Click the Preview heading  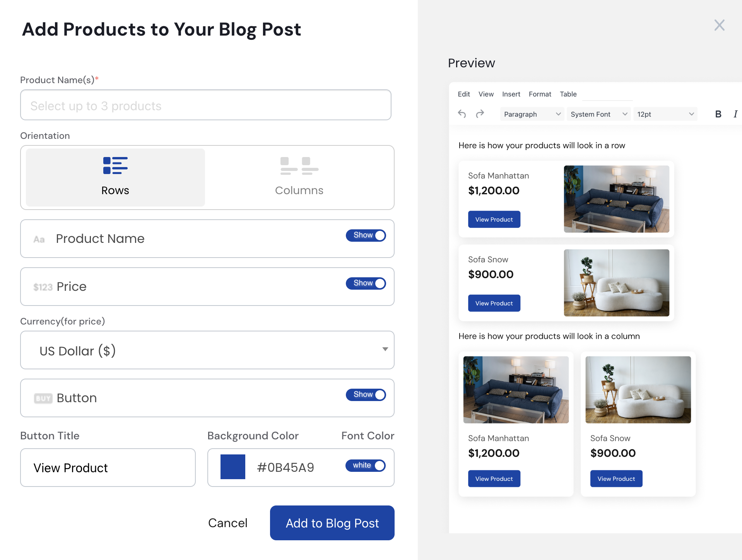tap(471, 63)
